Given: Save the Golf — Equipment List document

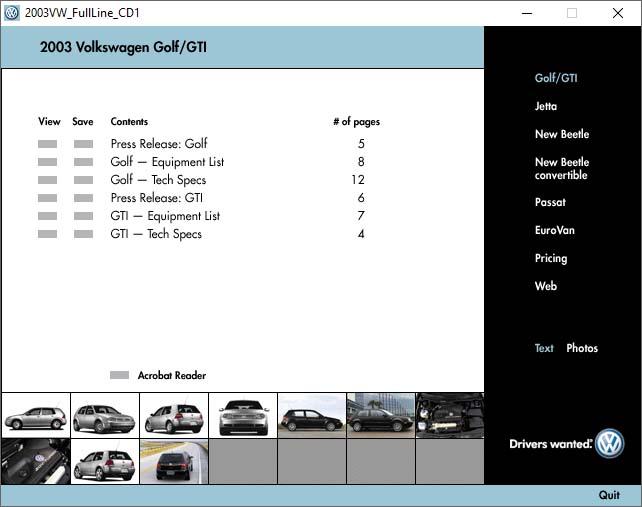Looking at the screenshot, I should click(x=84, y=162).
